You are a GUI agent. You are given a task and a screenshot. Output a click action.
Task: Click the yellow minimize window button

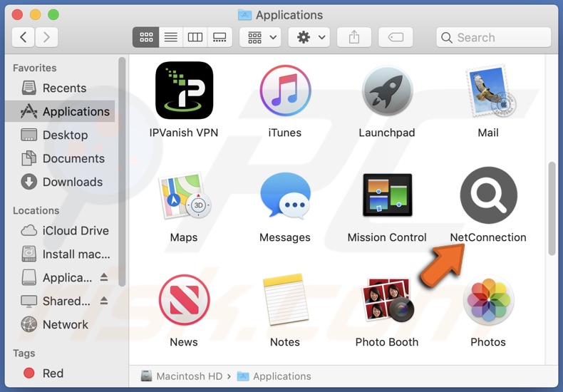35,15
